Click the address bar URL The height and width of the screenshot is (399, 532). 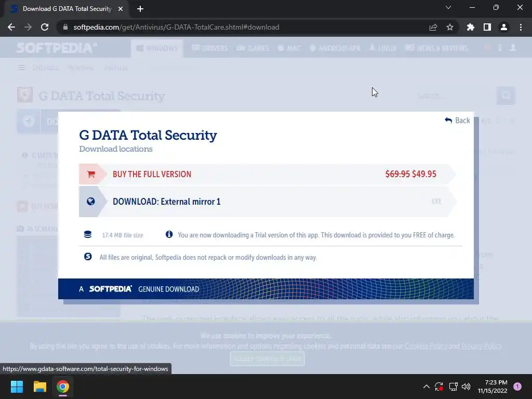176,27
